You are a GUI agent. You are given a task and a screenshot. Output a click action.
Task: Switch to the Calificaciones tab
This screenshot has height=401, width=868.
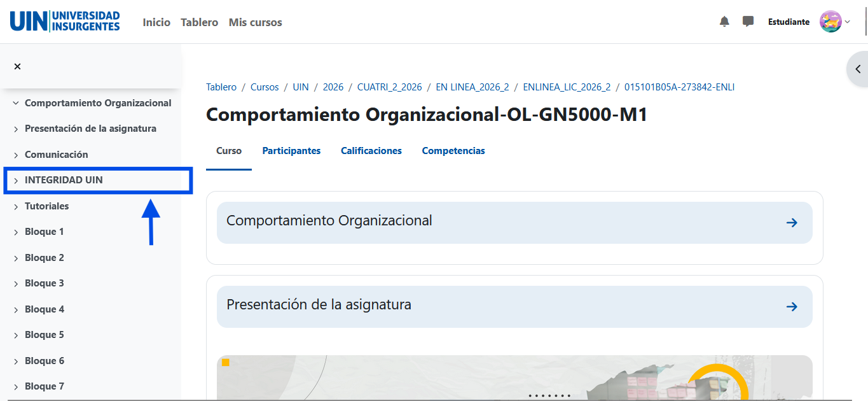coord(371,151)
